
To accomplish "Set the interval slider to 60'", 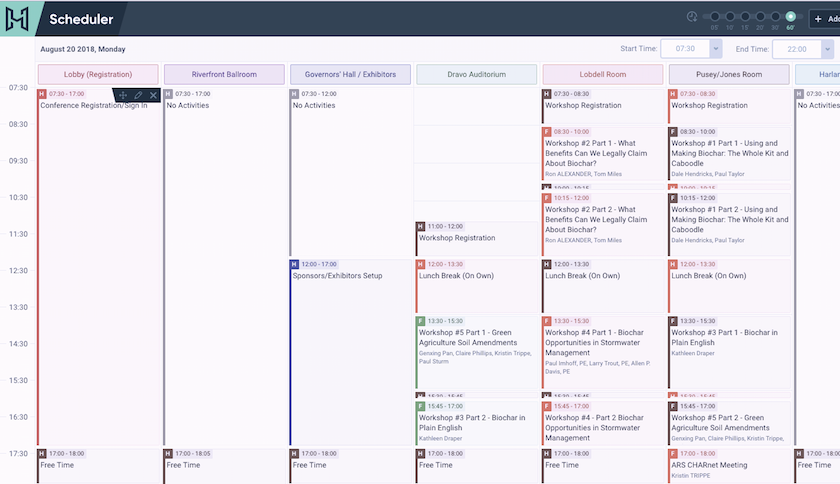I will tap(791, 17).
